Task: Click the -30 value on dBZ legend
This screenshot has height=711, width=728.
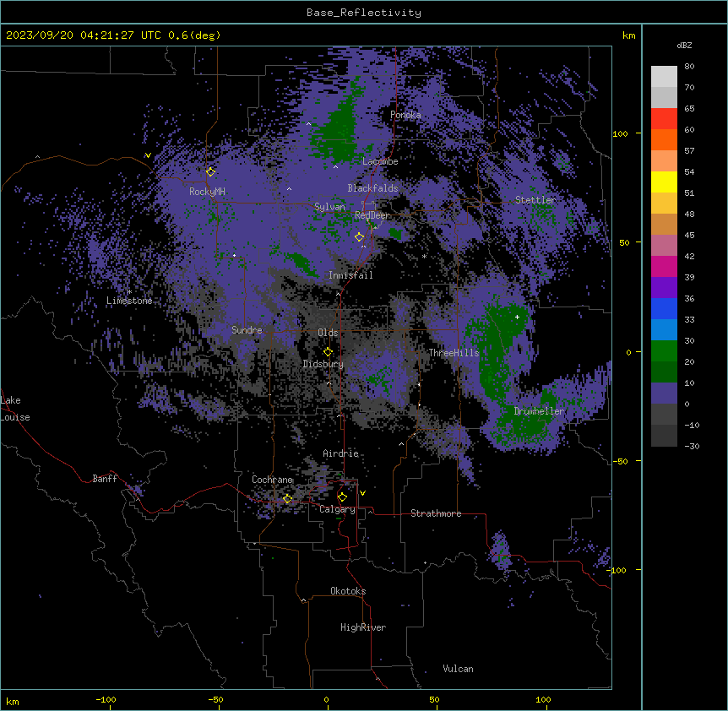Action: coord(692,447)
